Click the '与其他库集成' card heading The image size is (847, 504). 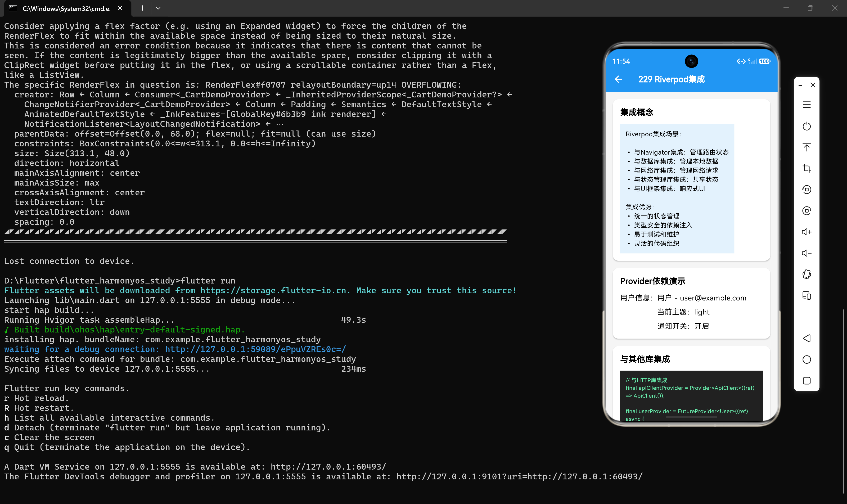645,359
